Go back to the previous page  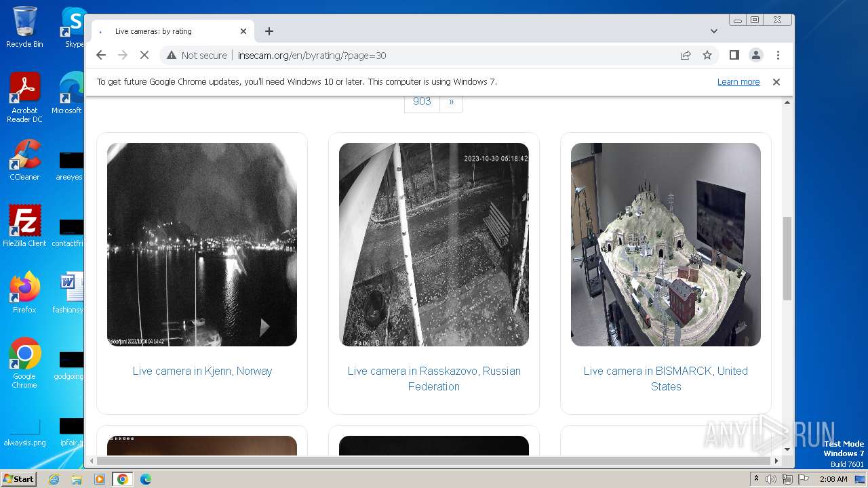click(x=101, y=56)
